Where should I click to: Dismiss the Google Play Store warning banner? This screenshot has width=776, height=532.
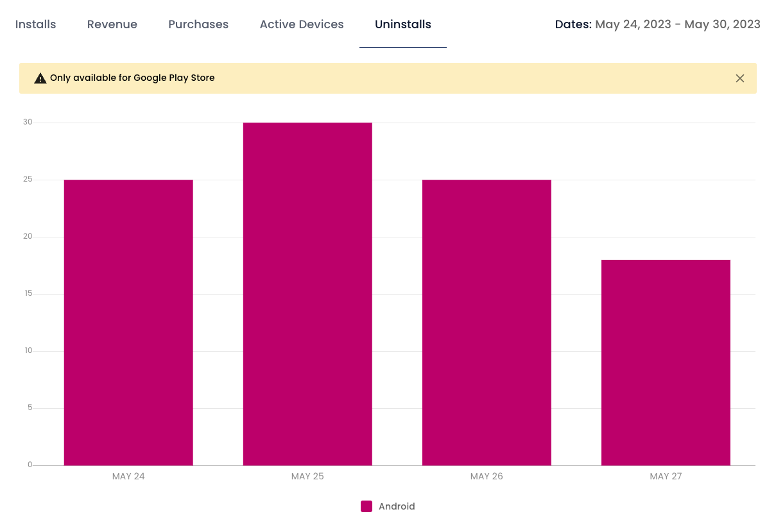coord(740,78)
